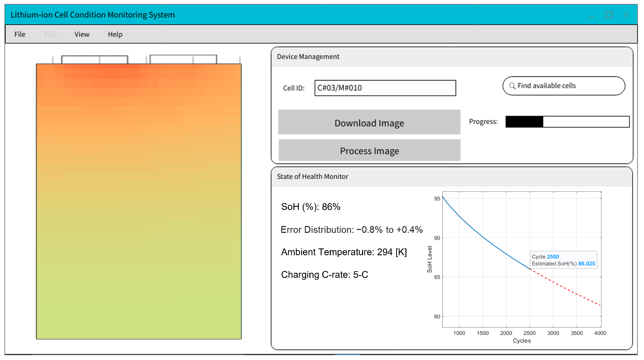Minimize the monitoring system window
644x360 pixels.
(x=591, y=15)
